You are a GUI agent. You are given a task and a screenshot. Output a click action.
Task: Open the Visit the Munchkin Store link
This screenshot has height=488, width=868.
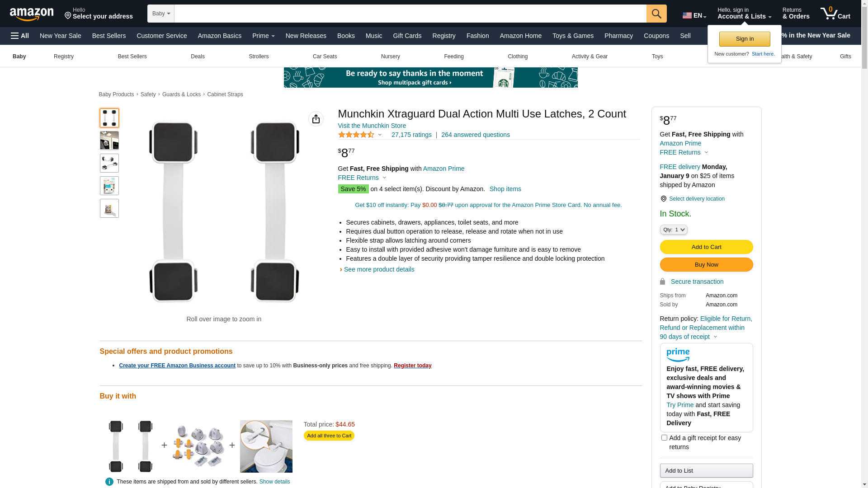[x=372, y=126]
